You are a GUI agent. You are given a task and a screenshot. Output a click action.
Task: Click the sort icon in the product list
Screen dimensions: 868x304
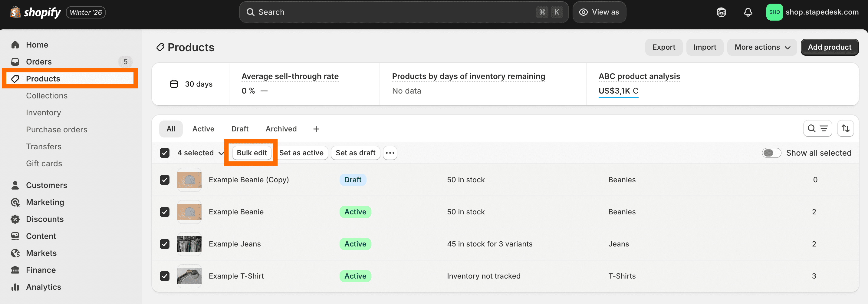point(846,128)
